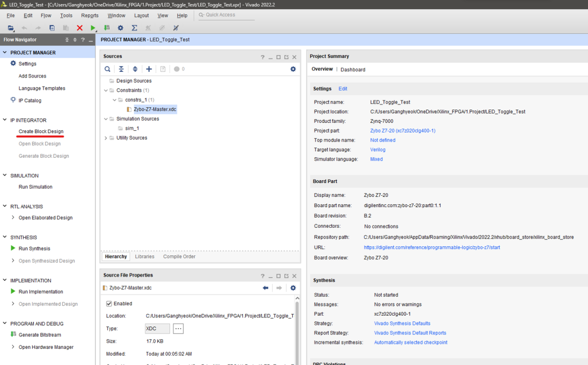Toggle the Enabled checkbox
Viewport: 588px width, 365px height.
pos(110,304)
